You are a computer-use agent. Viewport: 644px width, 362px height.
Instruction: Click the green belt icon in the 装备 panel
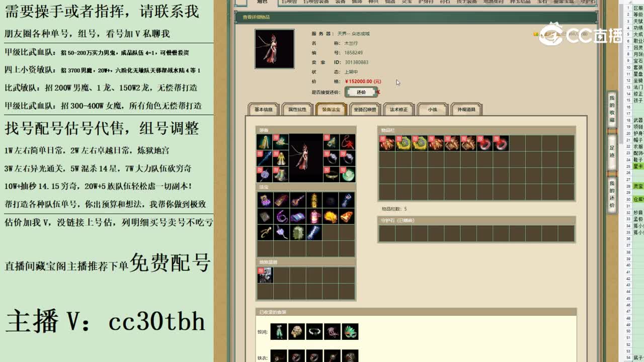click(x=332, y=175)
